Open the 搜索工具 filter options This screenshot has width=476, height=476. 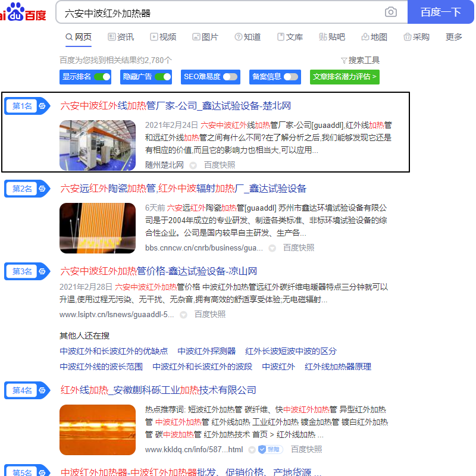click(x=360, y=61)
